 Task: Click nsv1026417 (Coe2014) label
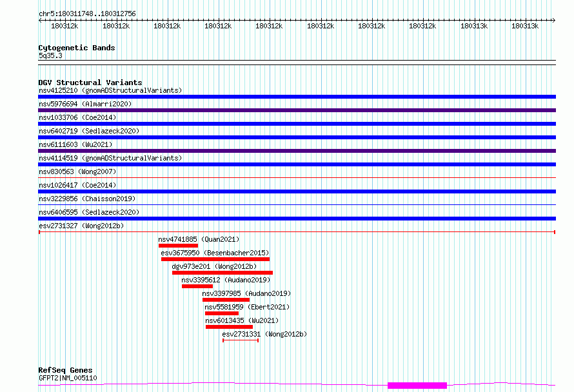point(77,185)
